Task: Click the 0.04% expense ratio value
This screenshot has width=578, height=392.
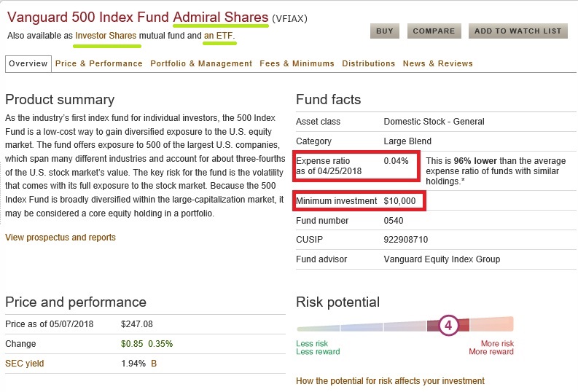Action: [396, 160]
